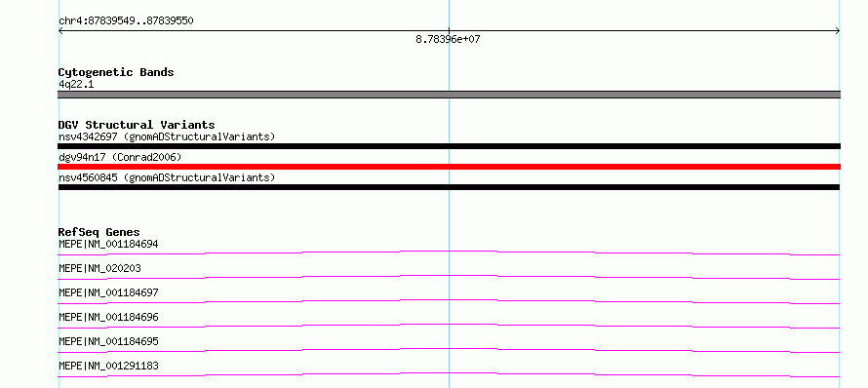868x388 pixels.
Task: Click the black bar for nsv4560845
Action: pyautogui.click(x=449, y=187)
